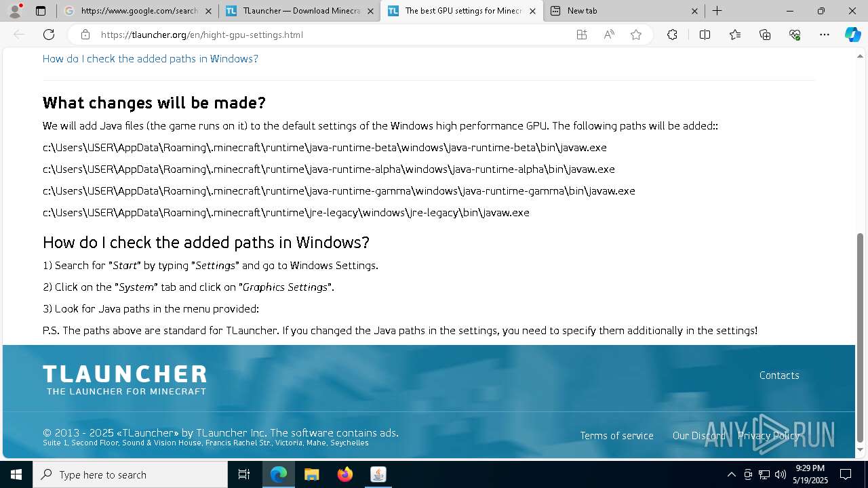Open Browser essentials heart icon
Image resolution: width=868 pixels, height=488 pixels.
(795, 35)
